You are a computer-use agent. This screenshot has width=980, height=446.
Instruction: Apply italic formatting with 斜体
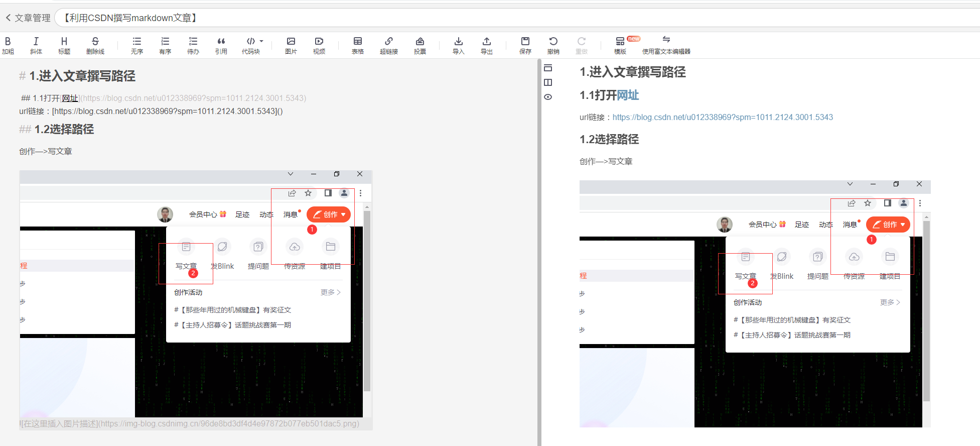[x=36, y=45]
